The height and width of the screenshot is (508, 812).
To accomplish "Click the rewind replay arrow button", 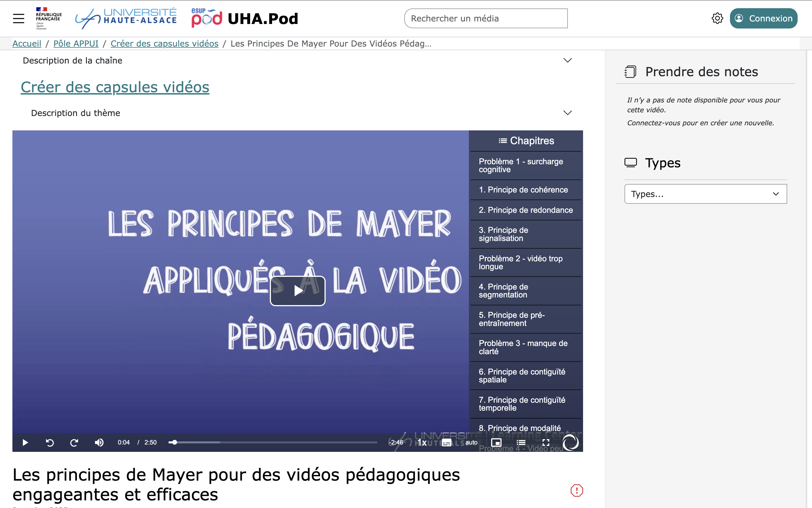I will tap(50, 443).
